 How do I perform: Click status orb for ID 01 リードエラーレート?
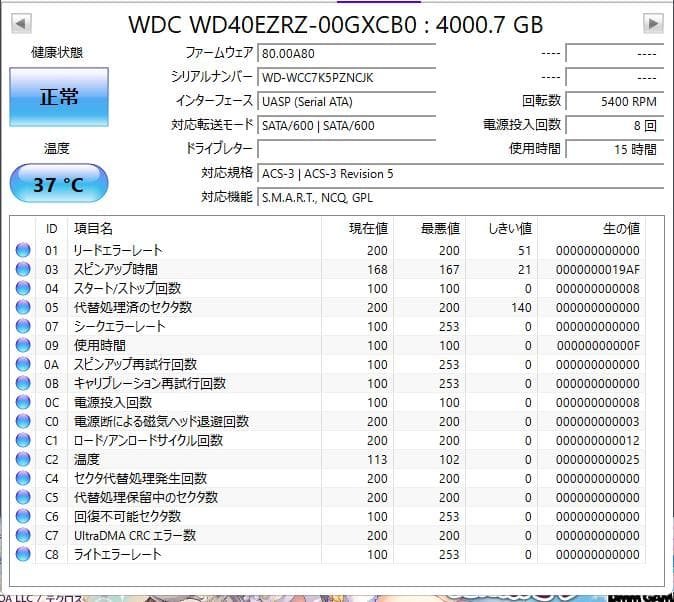[23, 250]
